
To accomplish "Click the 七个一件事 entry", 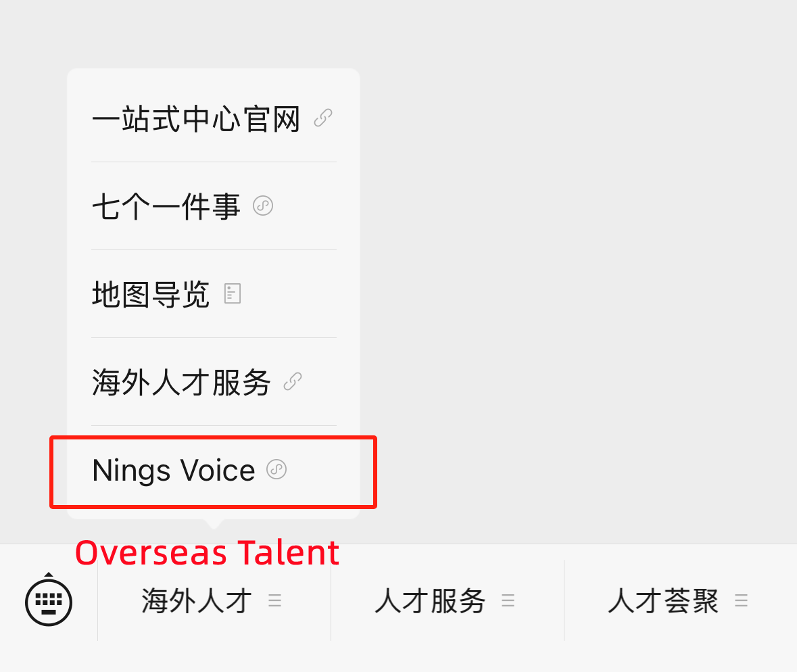I will pos(166,206).
